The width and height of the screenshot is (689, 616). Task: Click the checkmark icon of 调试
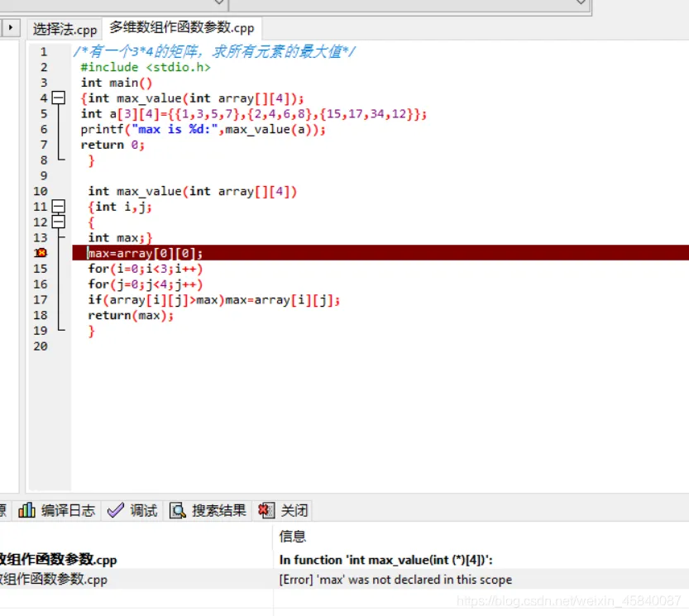coord(116,510)
